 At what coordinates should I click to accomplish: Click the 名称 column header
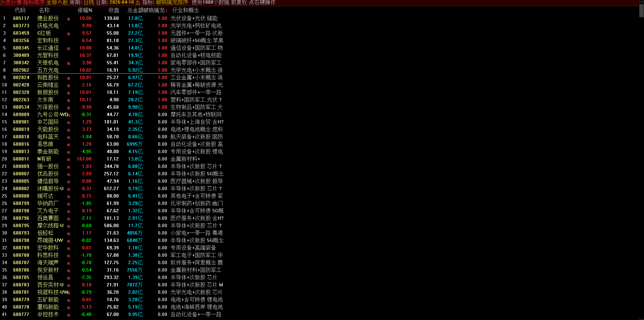[x=44, y=10]
